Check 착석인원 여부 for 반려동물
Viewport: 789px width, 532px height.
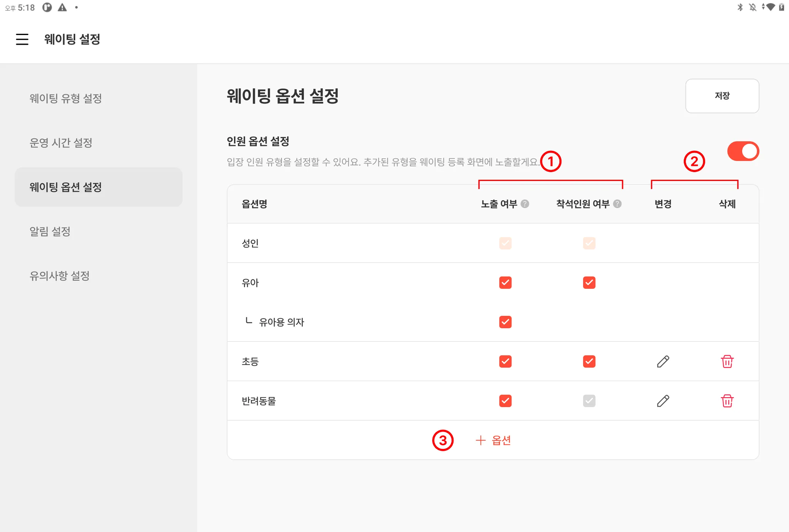(589, 401)
